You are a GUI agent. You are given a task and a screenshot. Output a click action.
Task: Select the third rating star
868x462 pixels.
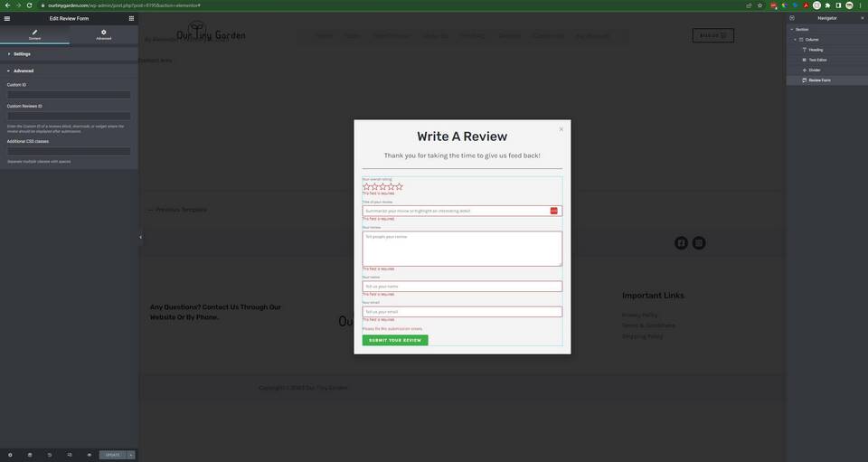click(382, 187)
